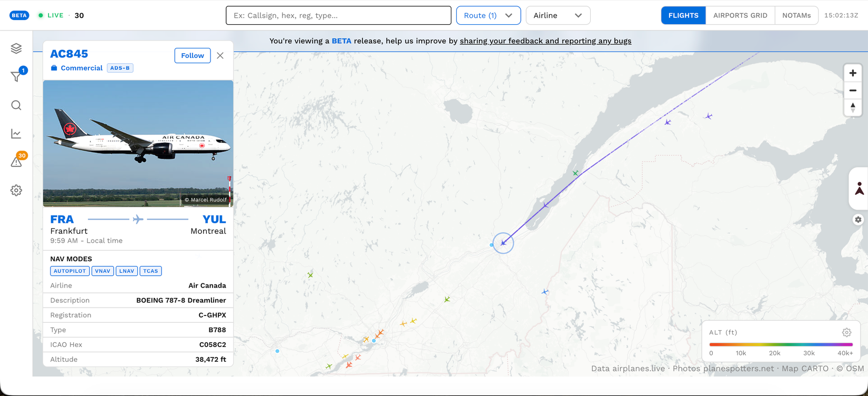Click the ADS-B source badge
Viewport: 868px width, 396px height.
pos(120,68)
